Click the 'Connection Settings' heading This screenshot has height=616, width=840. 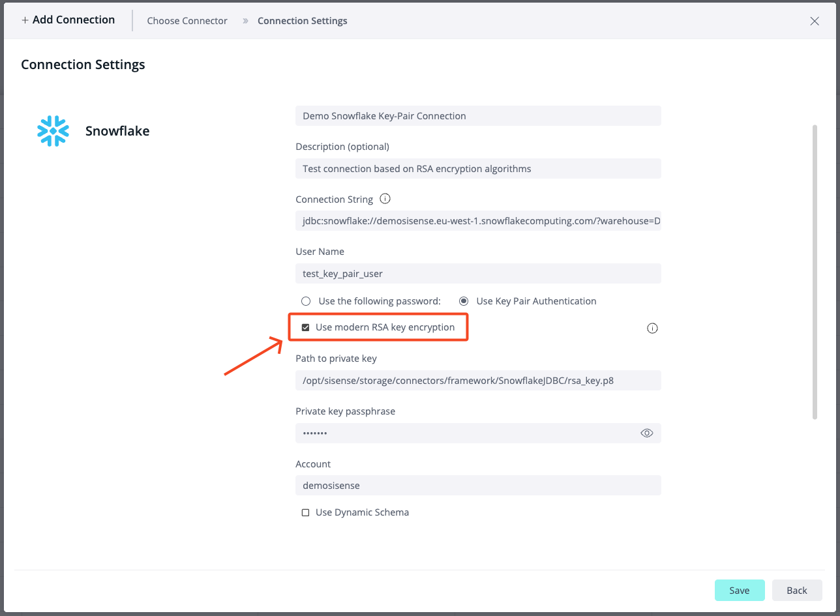click(x=83, y=65)
